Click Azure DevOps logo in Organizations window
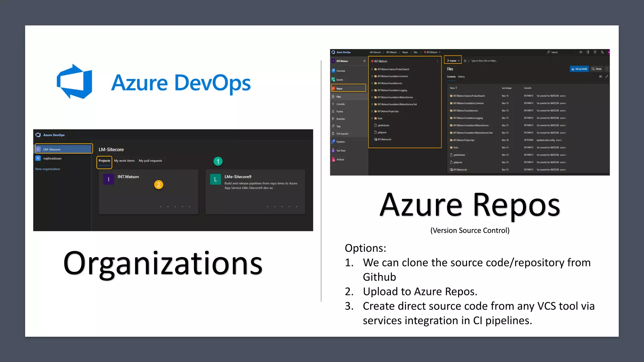 38,135
